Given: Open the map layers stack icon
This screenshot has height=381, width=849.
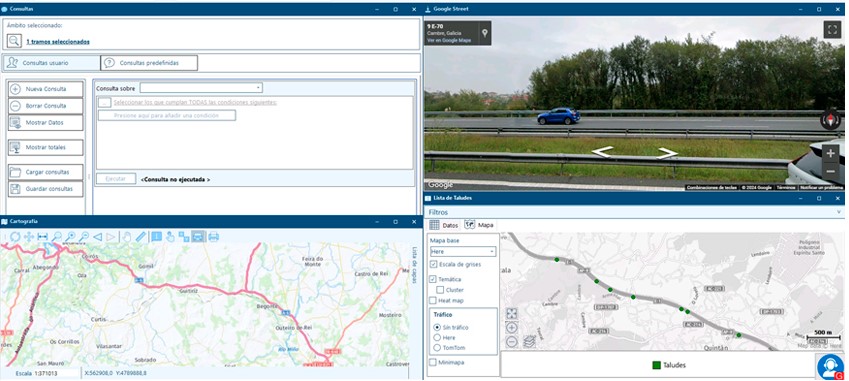Looking at the screenshot, I should [x=530, y=341].
